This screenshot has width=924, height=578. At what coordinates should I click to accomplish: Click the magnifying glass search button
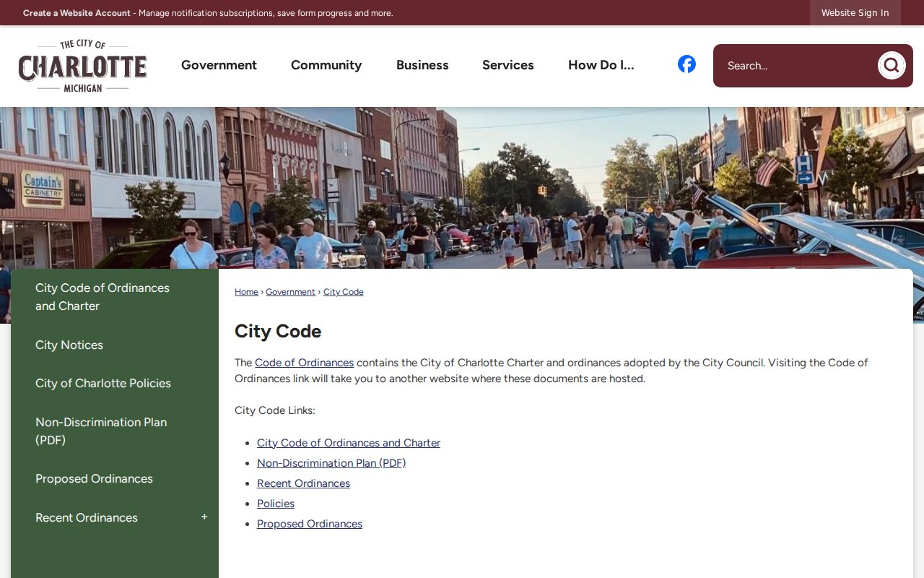coord(892,66)
